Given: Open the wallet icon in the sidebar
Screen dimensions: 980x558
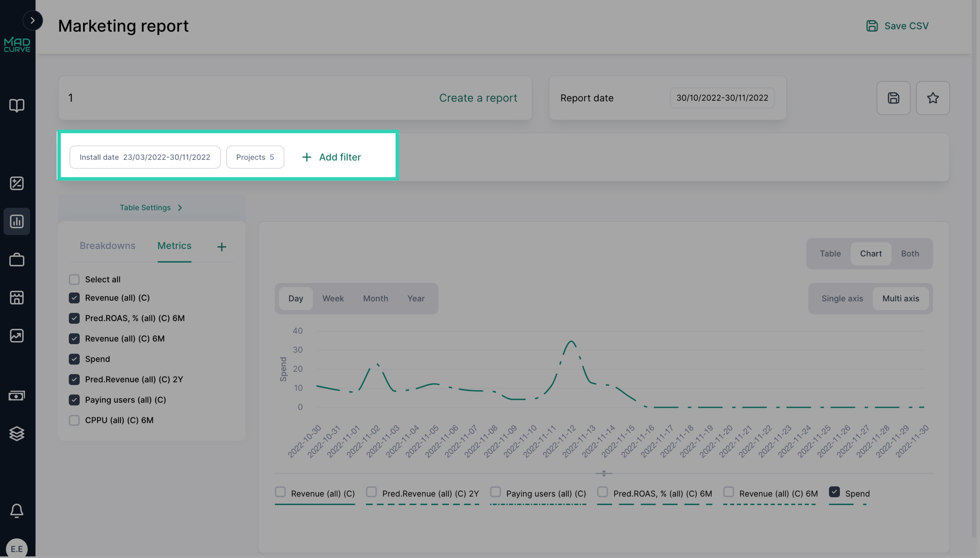Looking at the screenshot, I should point(17,395).
